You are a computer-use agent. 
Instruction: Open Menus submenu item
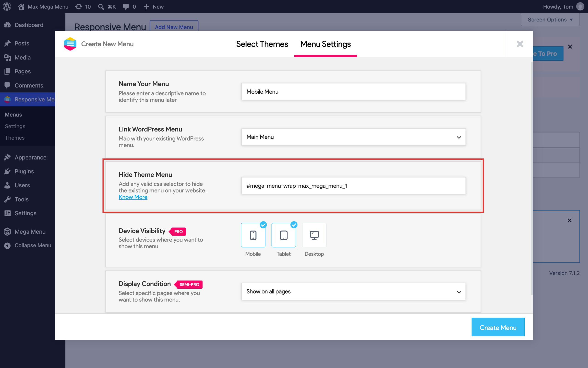coord(13,115)
